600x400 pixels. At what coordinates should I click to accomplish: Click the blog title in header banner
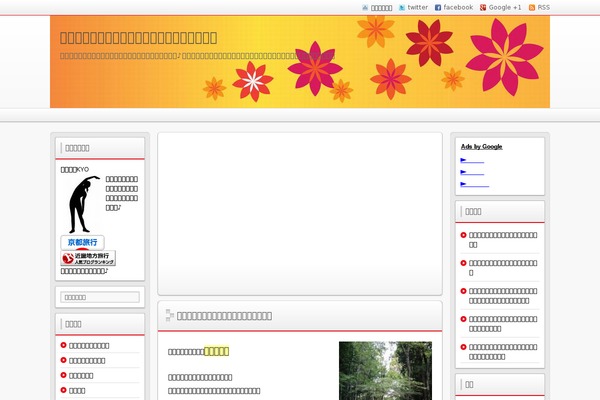tap(139, 38)
